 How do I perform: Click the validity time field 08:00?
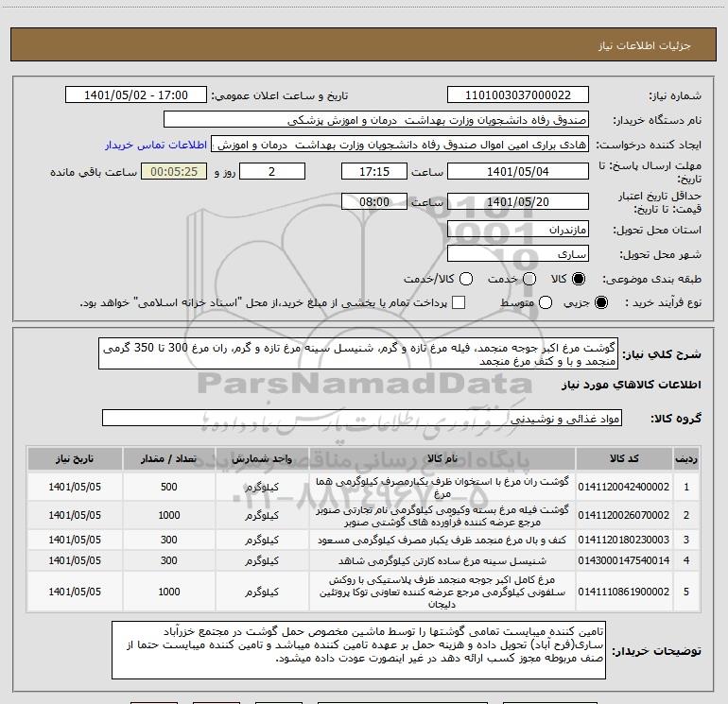pos(374,202)
